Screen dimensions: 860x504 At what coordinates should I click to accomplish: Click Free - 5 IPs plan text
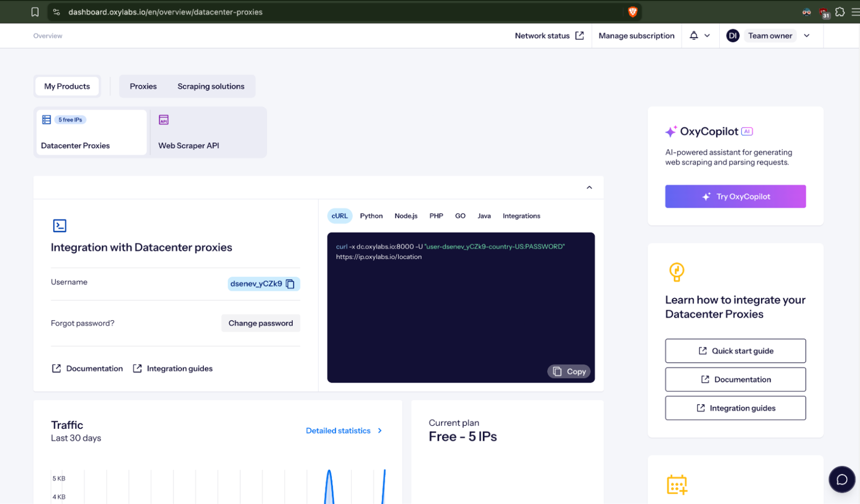click(463, 437)
